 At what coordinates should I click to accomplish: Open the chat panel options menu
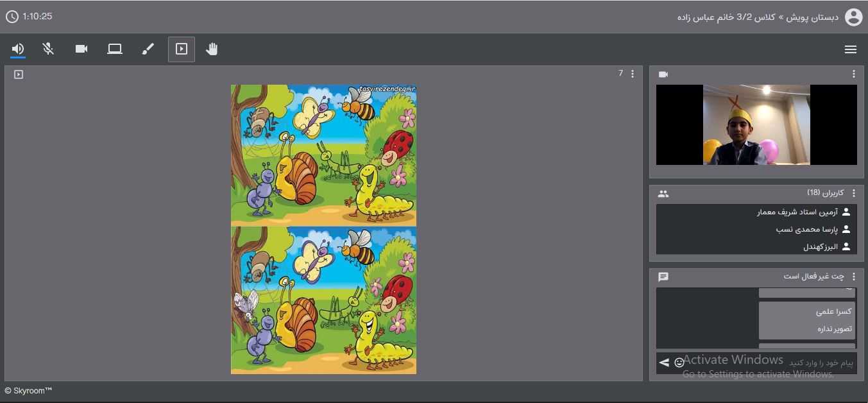[x=854, y=276]
